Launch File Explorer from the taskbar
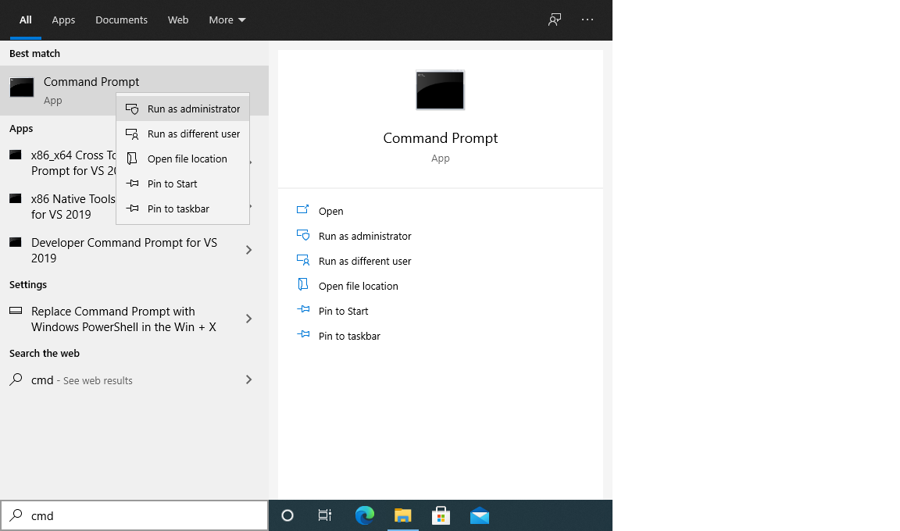Viewport: 900px width, 531px height. [402, 516]
